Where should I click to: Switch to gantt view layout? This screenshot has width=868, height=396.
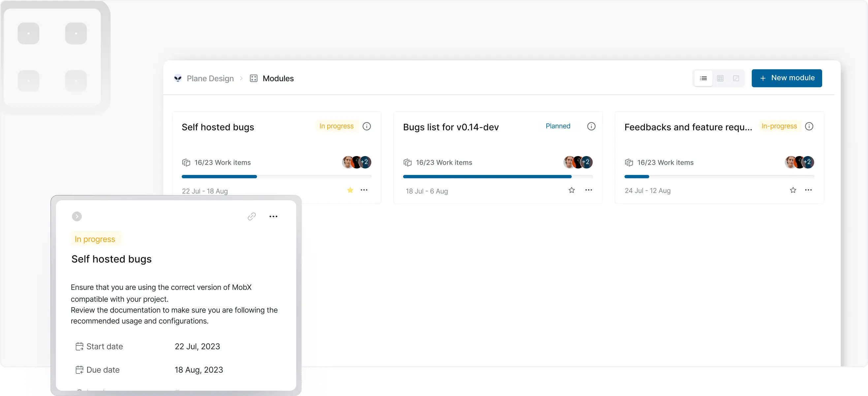736,78
